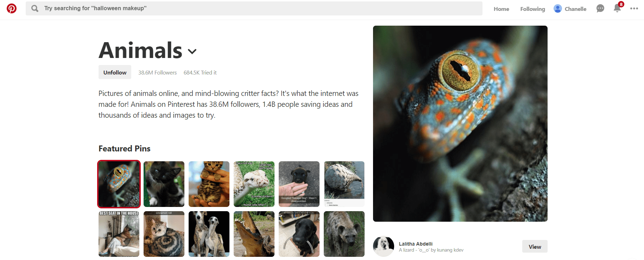Go to the Home tab
The height and width of the screenshot is (260, 644).
pyautogui.click(x=501, y=9)
